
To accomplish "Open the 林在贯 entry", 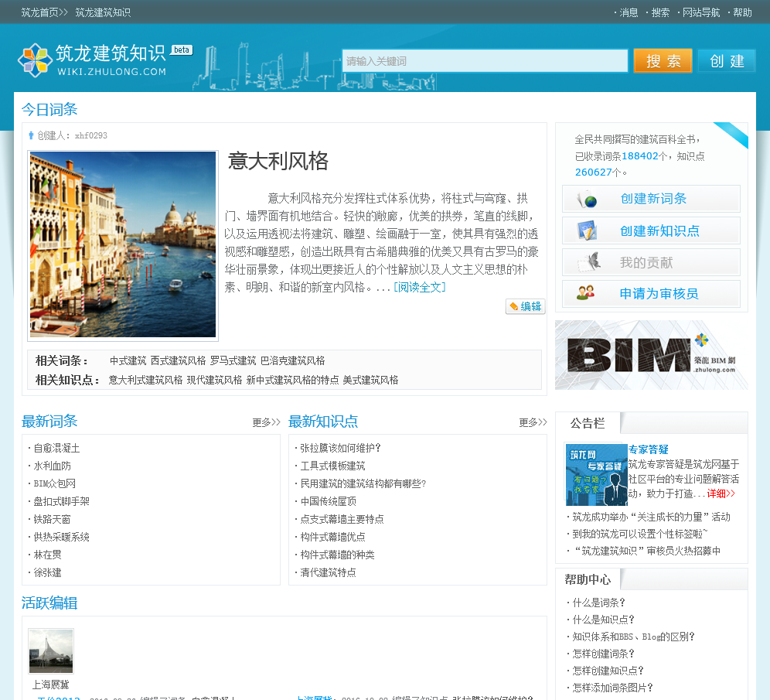I will click(47, 555).
